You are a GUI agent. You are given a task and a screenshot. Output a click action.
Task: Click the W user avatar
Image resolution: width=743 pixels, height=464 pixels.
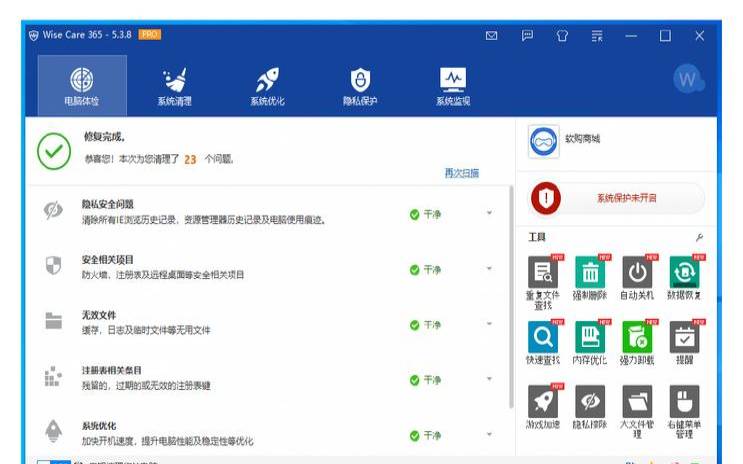pyautogui.click(x=688, y=79)
